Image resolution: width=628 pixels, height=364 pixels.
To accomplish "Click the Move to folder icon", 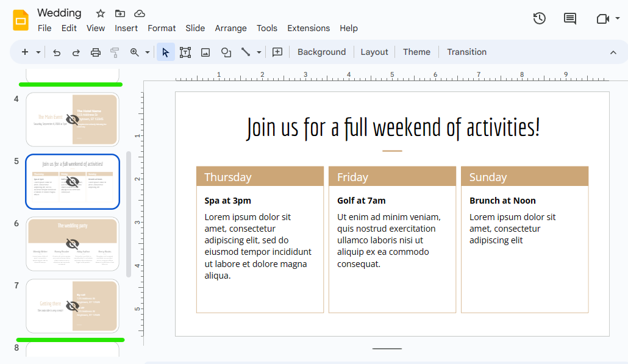I will [120, 13].
